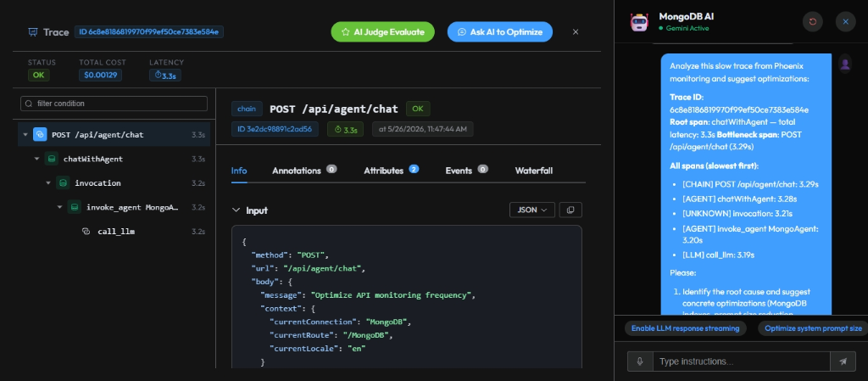Image resolution: width=868 pixels, height=381 pixels.
Task: Click the chain type badge
Action: coord(247,109)
